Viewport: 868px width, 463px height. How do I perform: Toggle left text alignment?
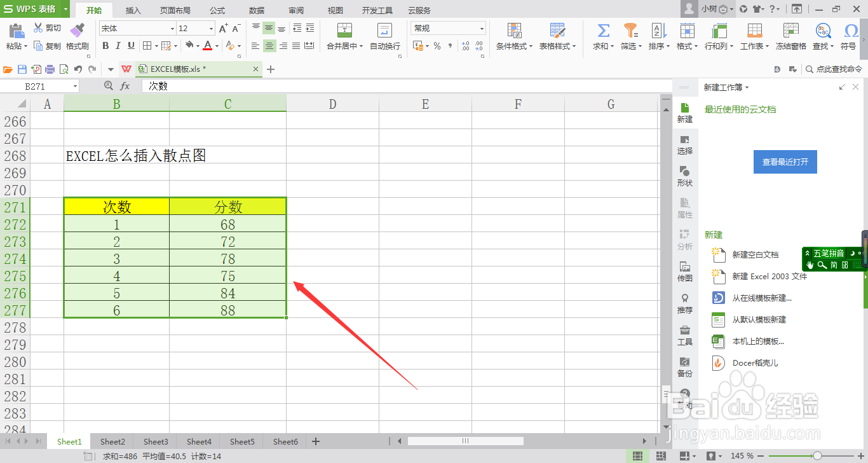tap(255, 46)
